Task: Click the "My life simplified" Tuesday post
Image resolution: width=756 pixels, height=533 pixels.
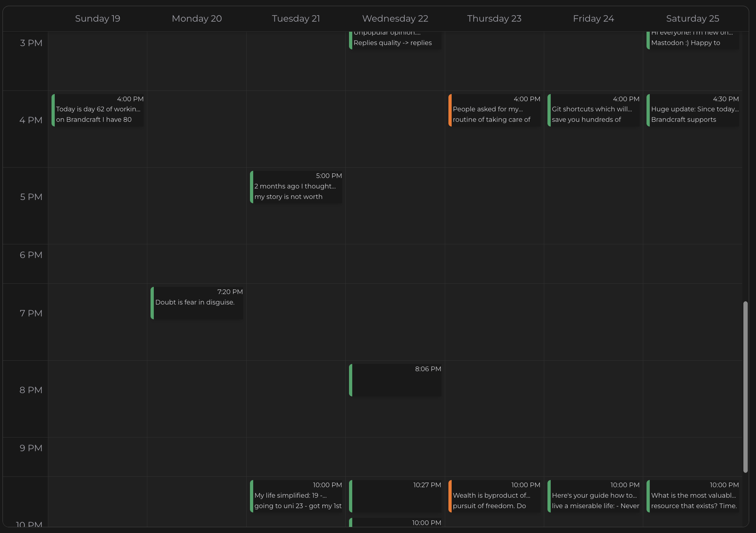Action: (296, 496)
